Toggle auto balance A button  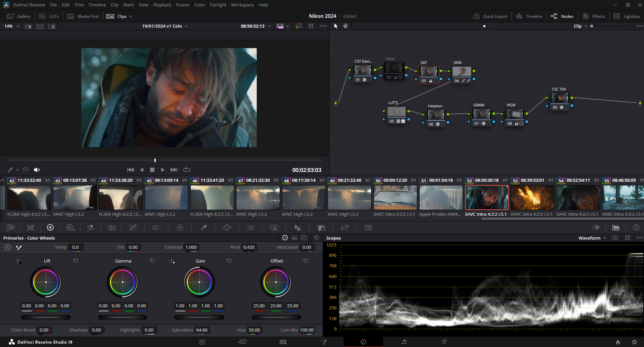pos(8,248)
